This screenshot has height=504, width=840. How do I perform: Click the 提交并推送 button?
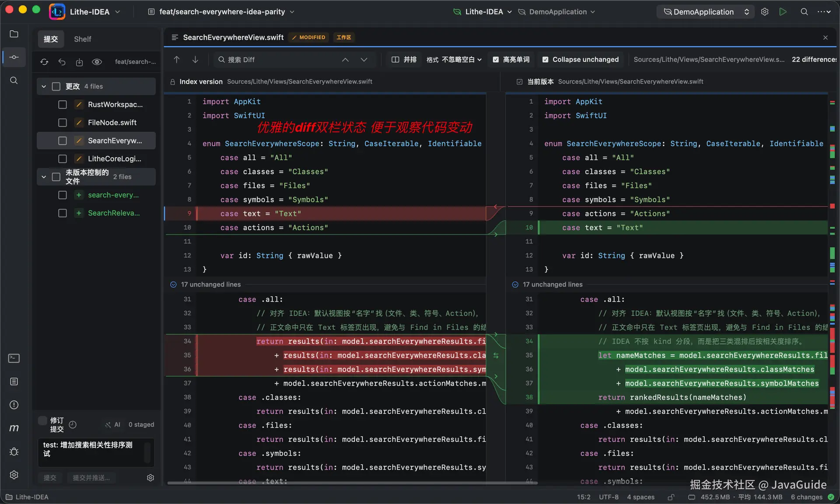click(x=91, y=478)
